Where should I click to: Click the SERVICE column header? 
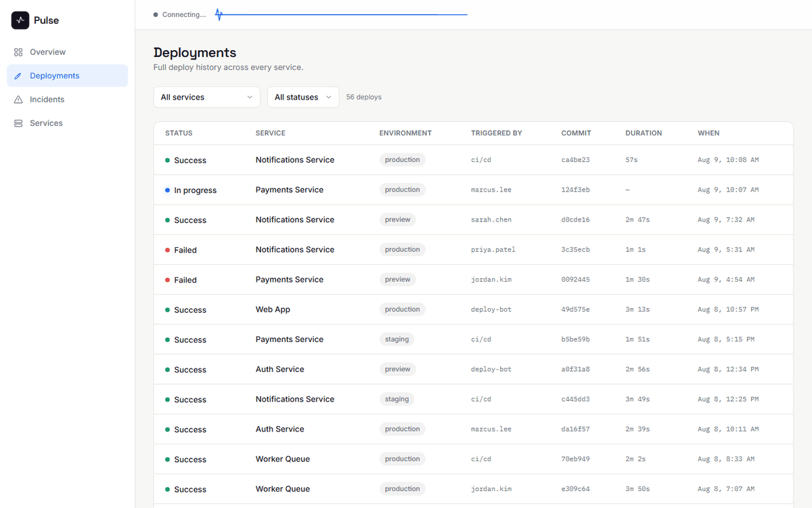[271, 133]
